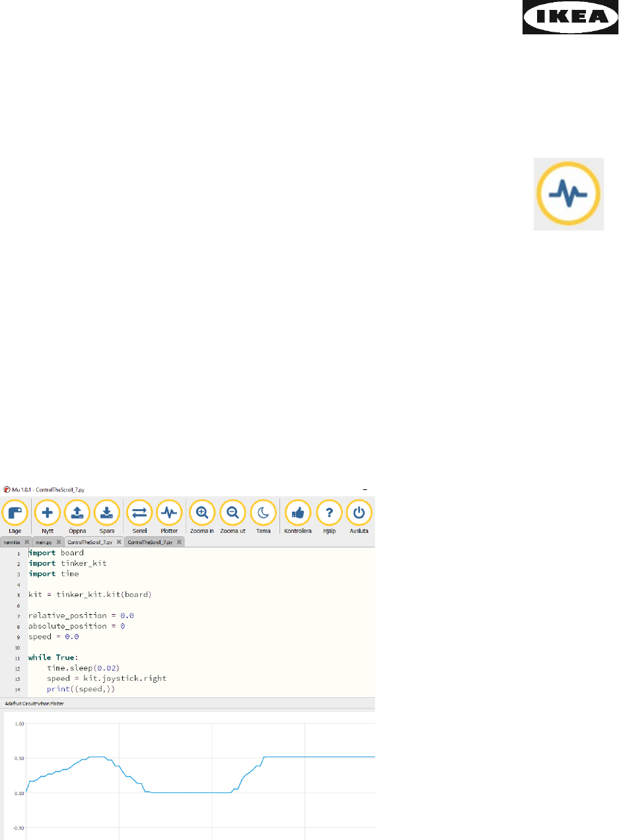The image size is (619, 840).
Task: Create a new file with Nytt
Action: coord(47,512)
